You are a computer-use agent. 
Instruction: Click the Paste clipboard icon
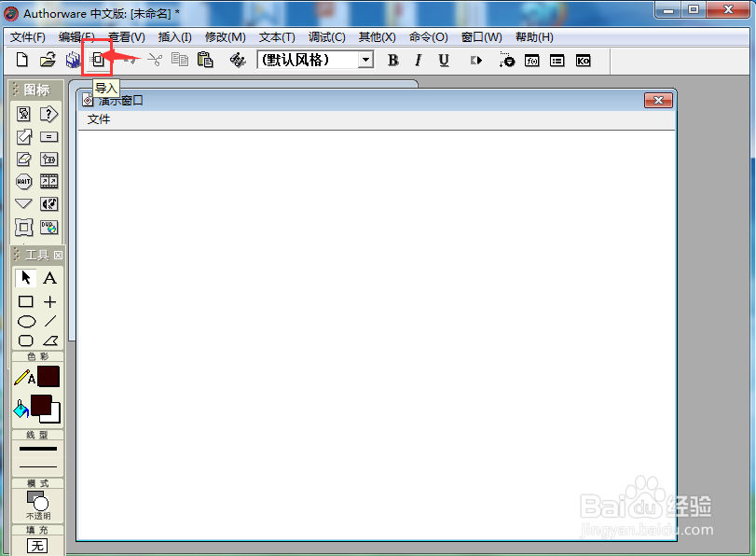click(x=205, y=60)
